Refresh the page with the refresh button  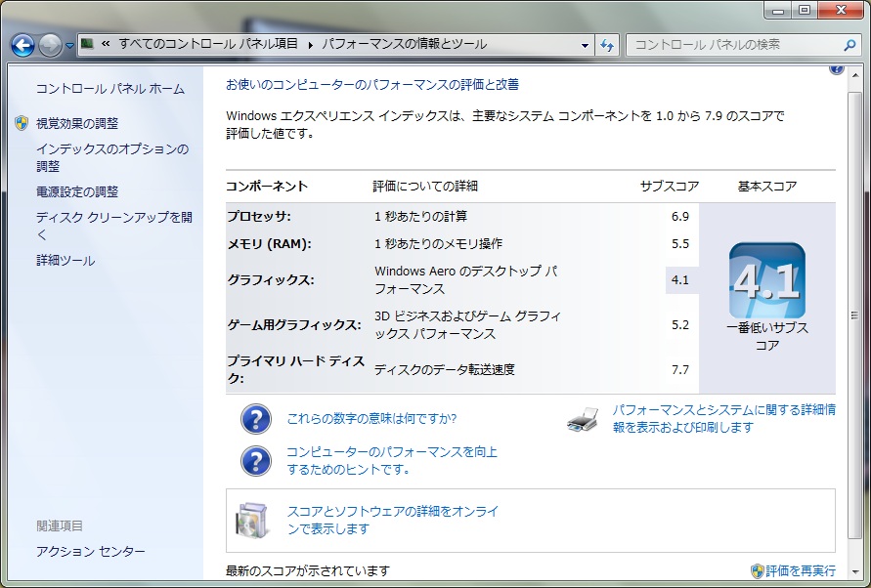pos(607,45)
